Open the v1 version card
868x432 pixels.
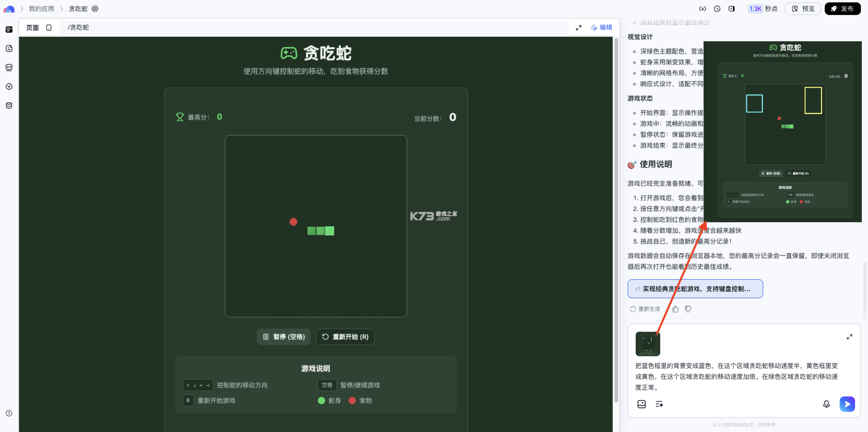tap(695, 289)
